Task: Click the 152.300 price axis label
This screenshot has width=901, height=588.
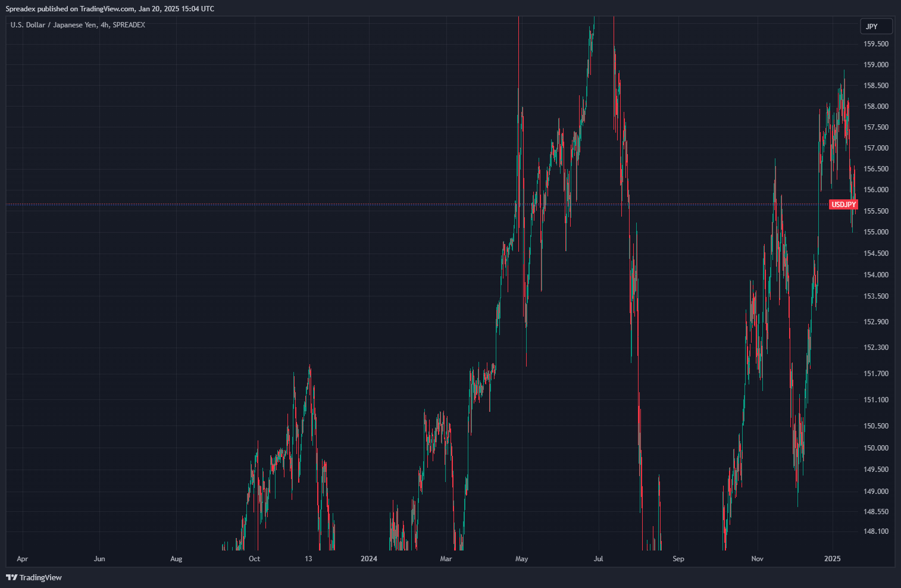Action: click(x=876, y=348)
